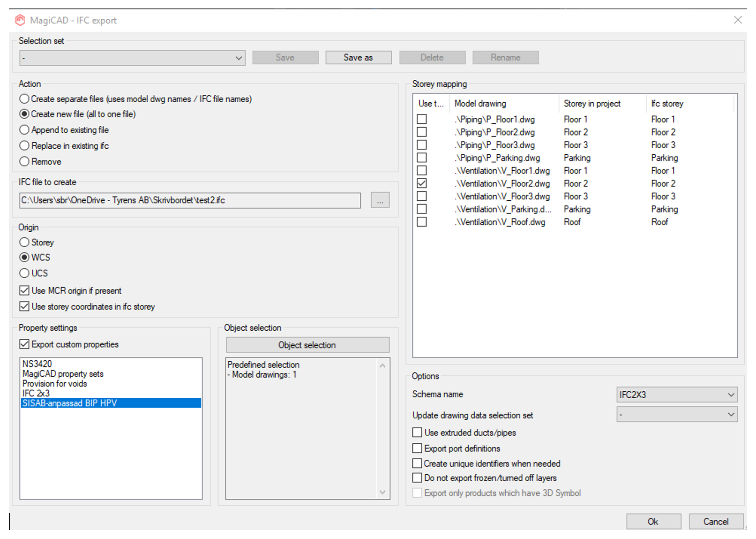Check the V_Roof.dwg row checkbox
This screenshot has width=756, height=539.
422,222
